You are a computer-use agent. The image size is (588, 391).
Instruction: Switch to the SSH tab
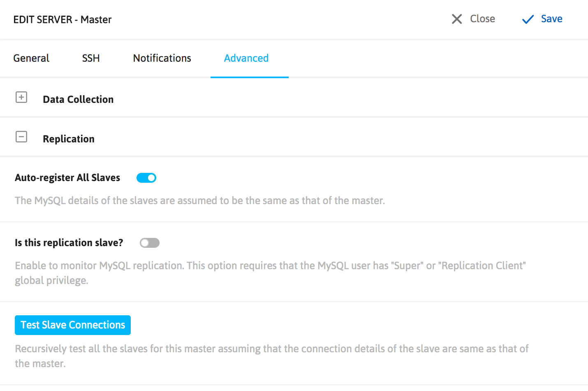coord(91,58)
